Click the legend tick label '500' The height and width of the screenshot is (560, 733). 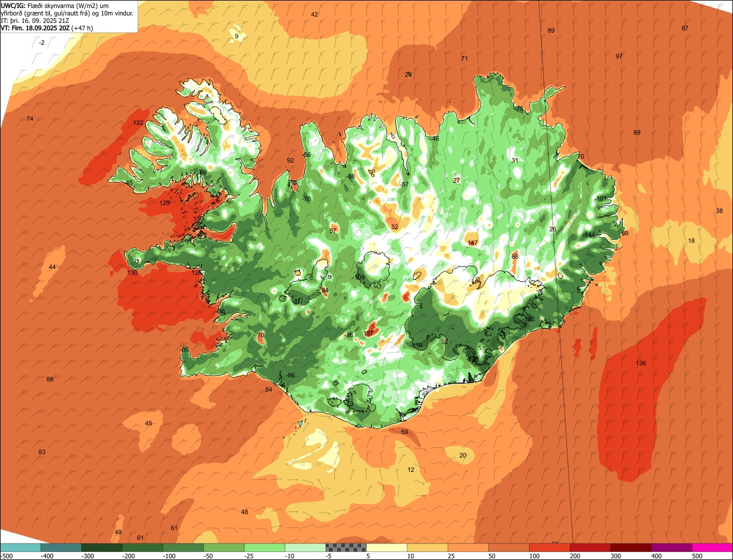pyautogui.click(x=697, y=555)
